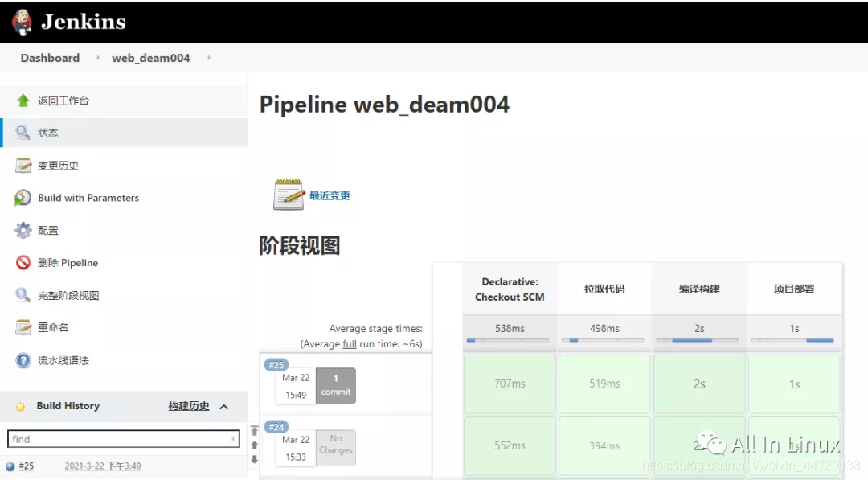Click blue question mark icon for 流水线语法

[23, 360]
